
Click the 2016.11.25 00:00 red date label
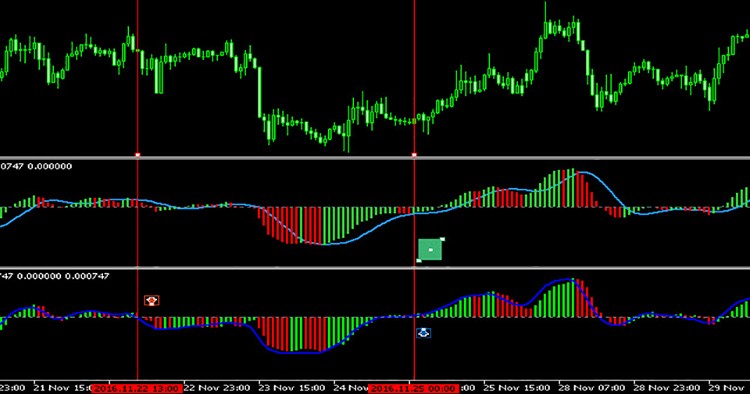click(x=413, y=388)
